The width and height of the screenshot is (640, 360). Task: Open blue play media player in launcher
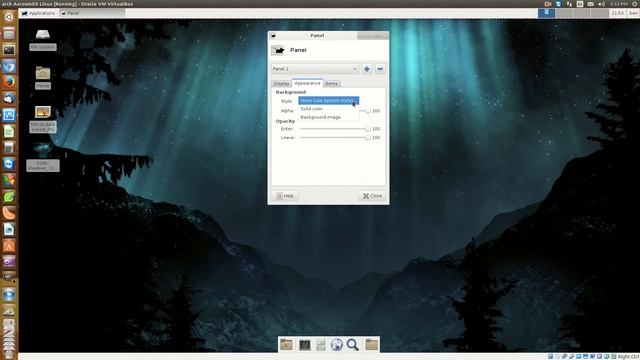tap(9, 295)
